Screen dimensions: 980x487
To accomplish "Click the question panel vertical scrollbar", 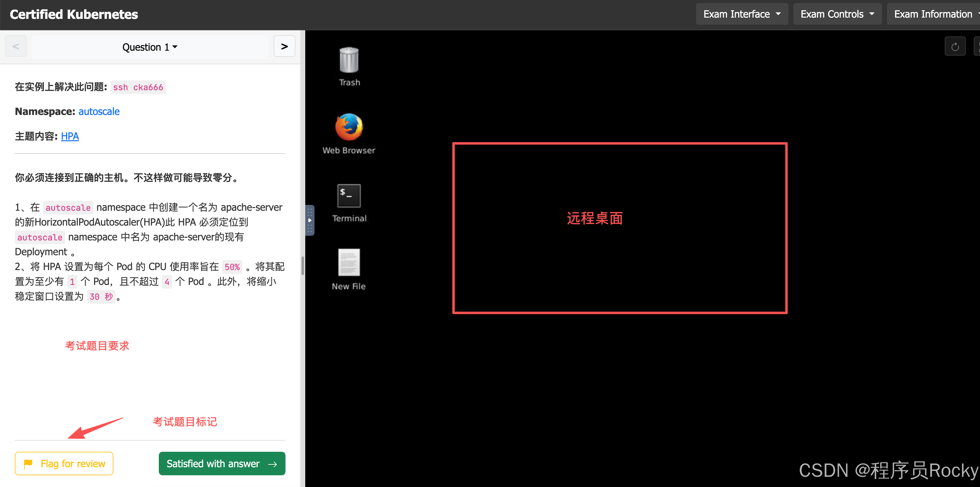I will [x=302, y=265].
